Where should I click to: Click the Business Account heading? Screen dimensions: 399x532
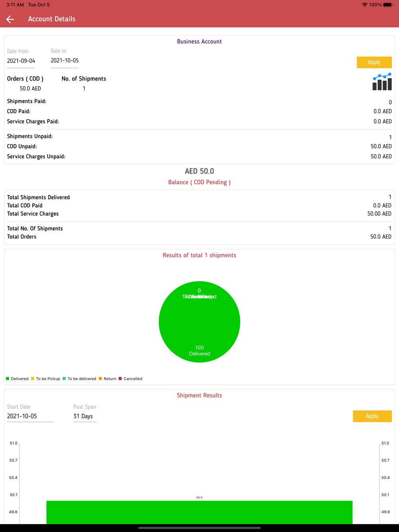point(199,41)
